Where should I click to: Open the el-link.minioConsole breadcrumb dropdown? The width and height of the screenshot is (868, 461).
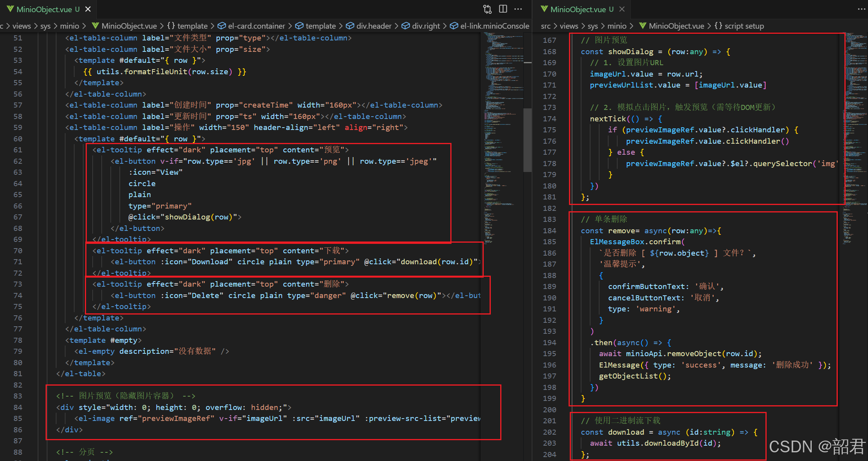[x=494, y=26]
